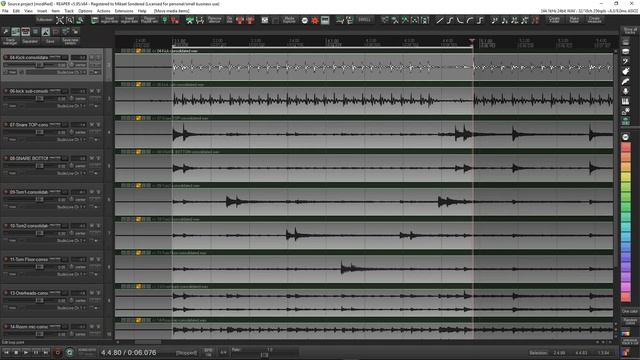The image size is (640, 360).
Task: Click the image icon right of red gear
Action: tap(325, 20)
